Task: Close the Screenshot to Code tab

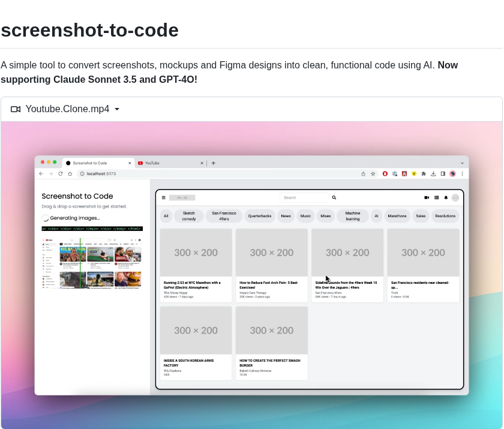Action: coord(130,163)
